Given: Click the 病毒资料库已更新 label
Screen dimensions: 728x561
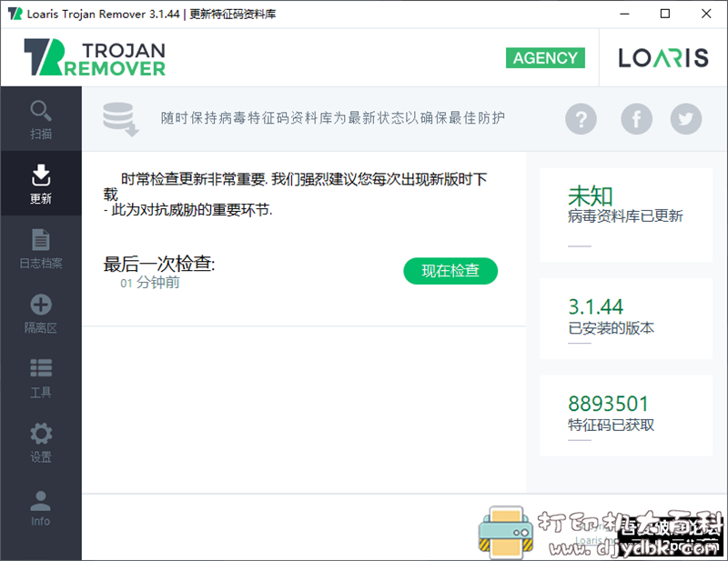Looking at the screenshot, I should (x=625, y=216).
